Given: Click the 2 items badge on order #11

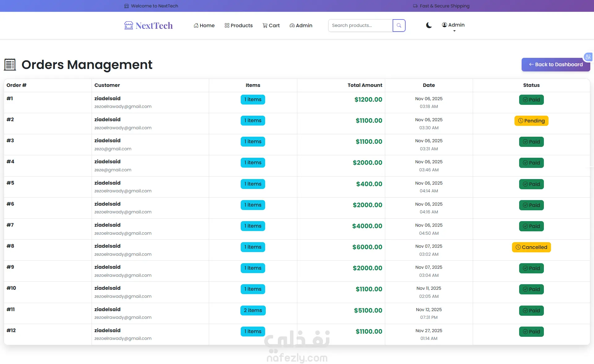Looking at the screenshot, I should tap(253, 310).
